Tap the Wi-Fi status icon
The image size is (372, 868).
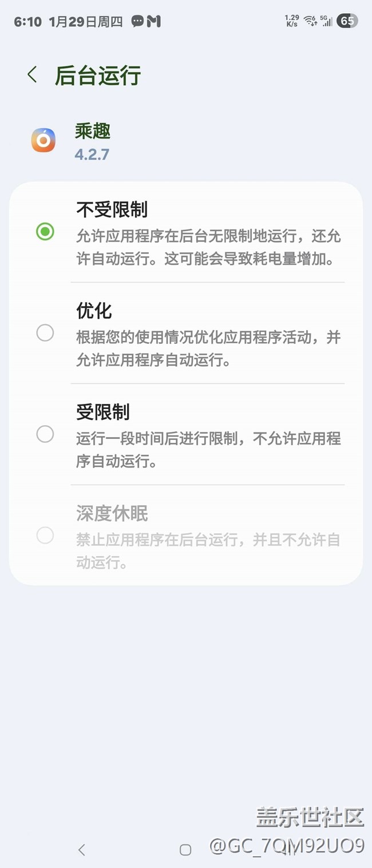310,21
